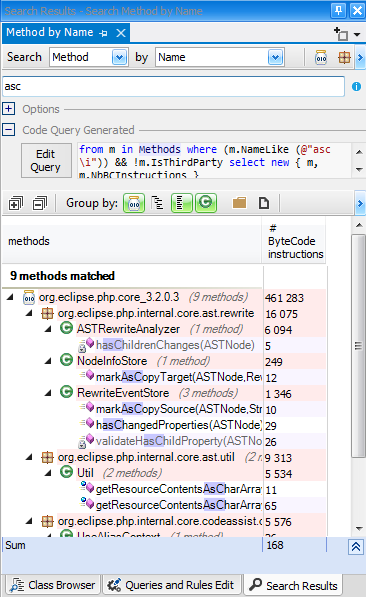Screen dimensions: 366x597
Task: Select the org.eclipse.php.core_3.2.0.3 assembly icon
Action: [29, 297]
